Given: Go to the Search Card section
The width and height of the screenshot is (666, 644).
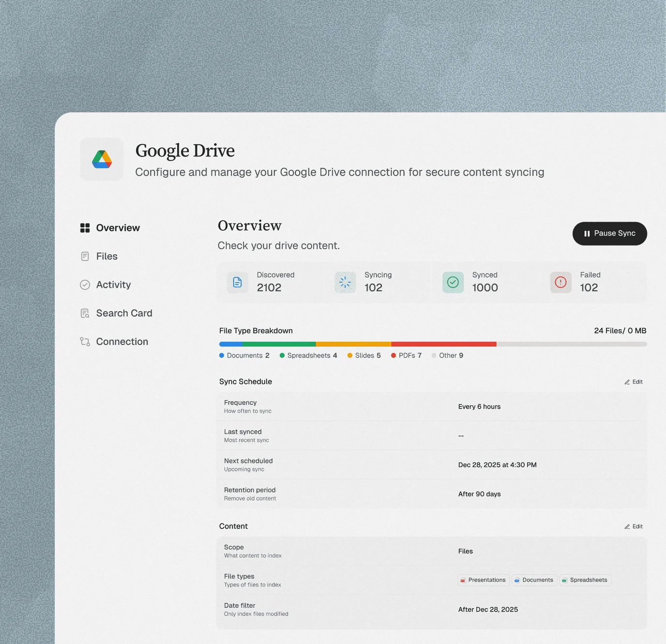Looking at the screenshot, I should tap(116, 313).
